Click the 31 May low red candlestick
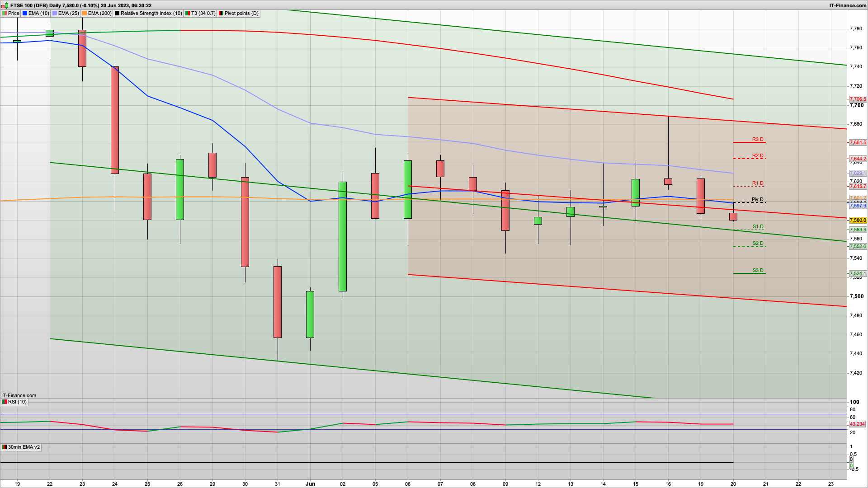This screenshot has height=488, width=868. coord(278,302)
